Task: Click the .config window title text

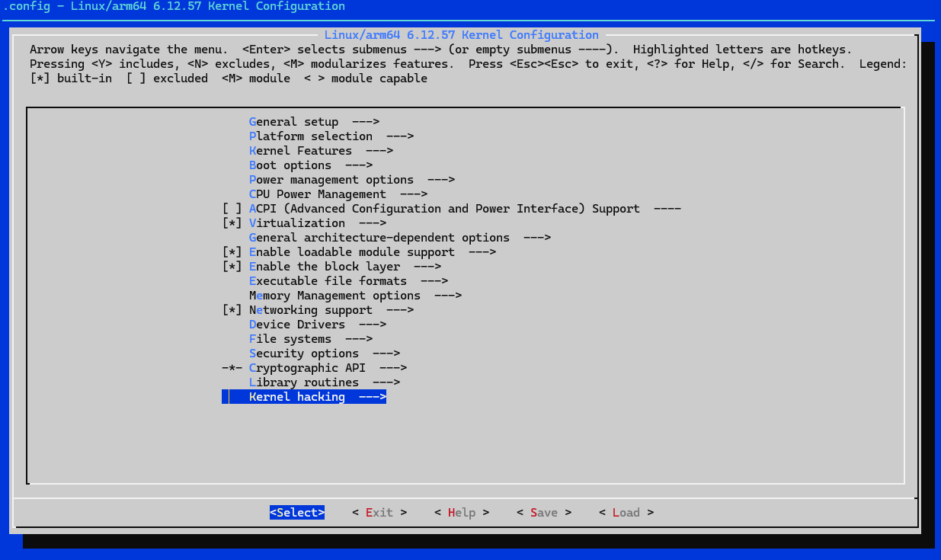Action: [174, 7]
